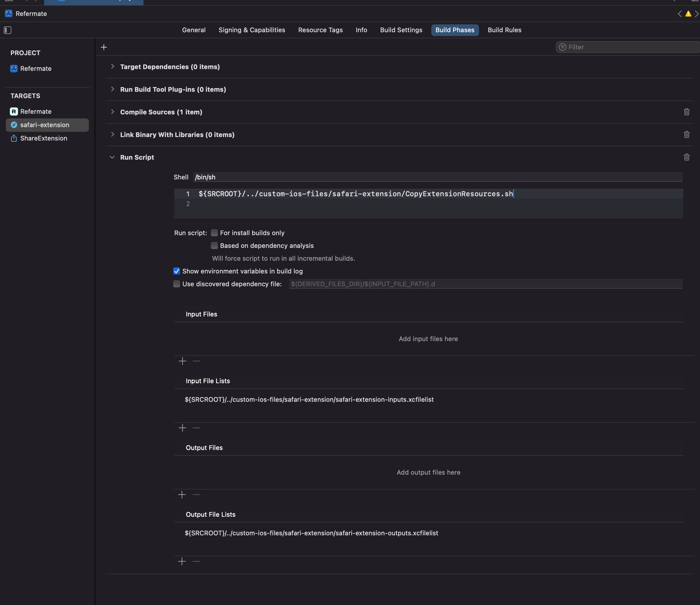Toggle the targets sidebar panel icon

coord(8,30)
